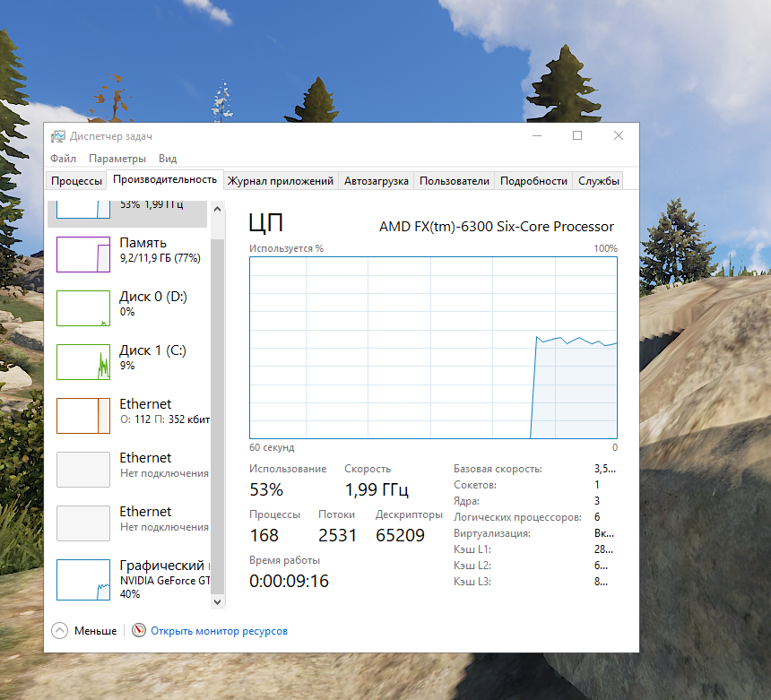This screenshot has width=771, height=700.
Task: Select the Disk 0 (D:) graph thumbnail
Action: click(x=83, y=308)
